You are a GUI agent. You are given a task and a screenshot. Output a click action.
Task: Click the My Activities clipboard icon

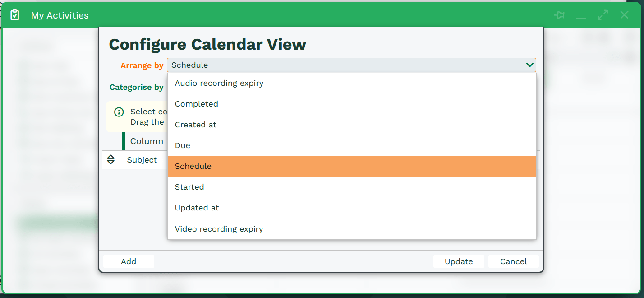[15, 15]
